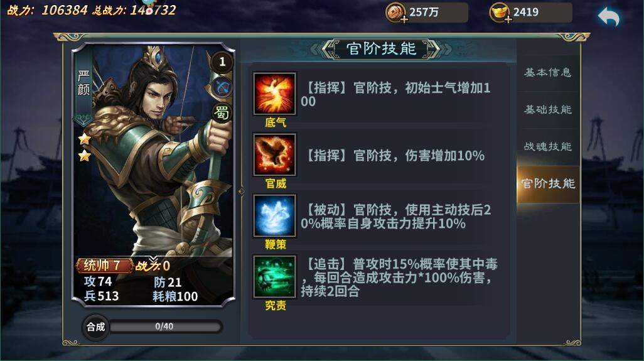Expand the chevron above 战力 on card

click(x=153, y=259)
